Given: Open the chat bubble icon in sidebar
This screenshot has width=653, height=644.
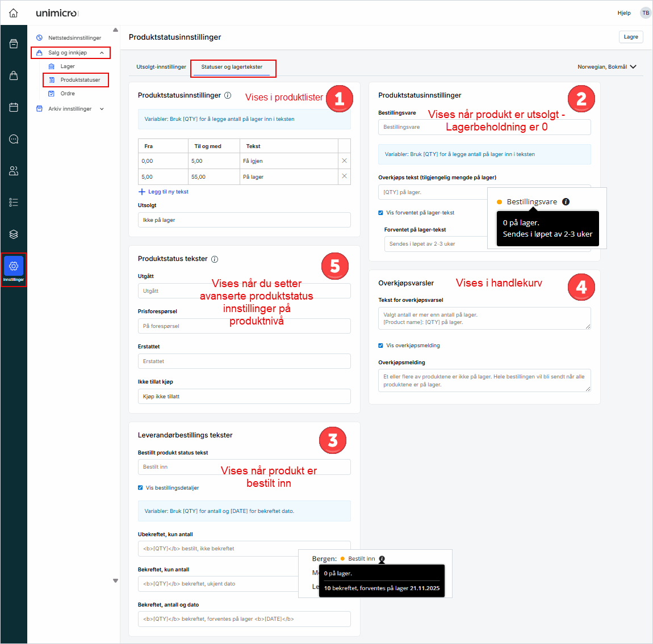Looking at the screenshot, I should coord(12,139).
